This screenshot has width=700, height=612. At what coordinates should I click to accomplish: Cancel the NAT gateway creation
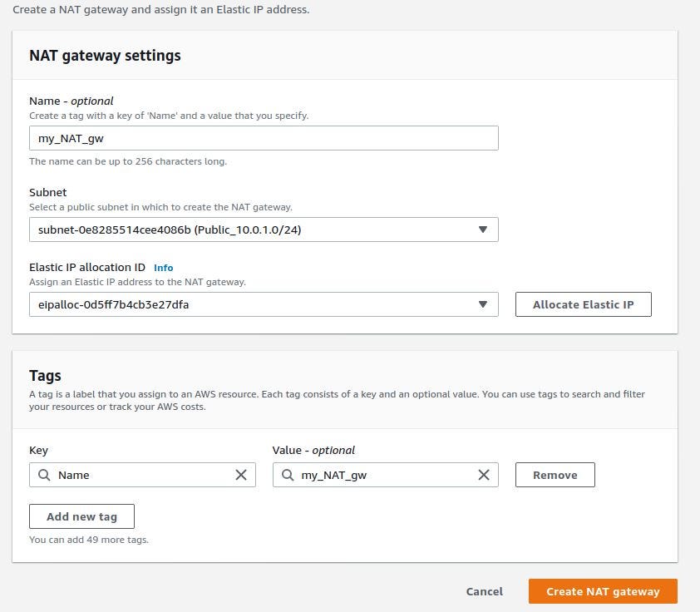pyautogui.click(x=484, y=591)
